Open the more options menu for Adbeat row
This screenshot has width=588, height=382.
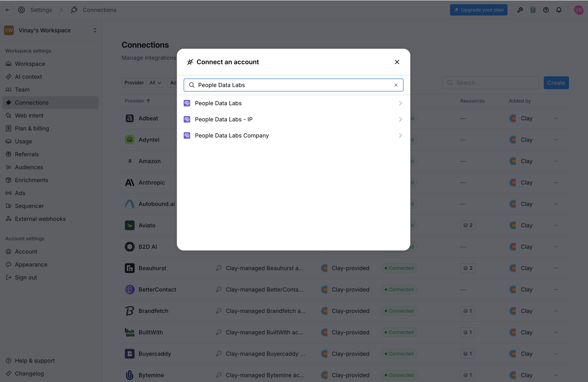555,118
